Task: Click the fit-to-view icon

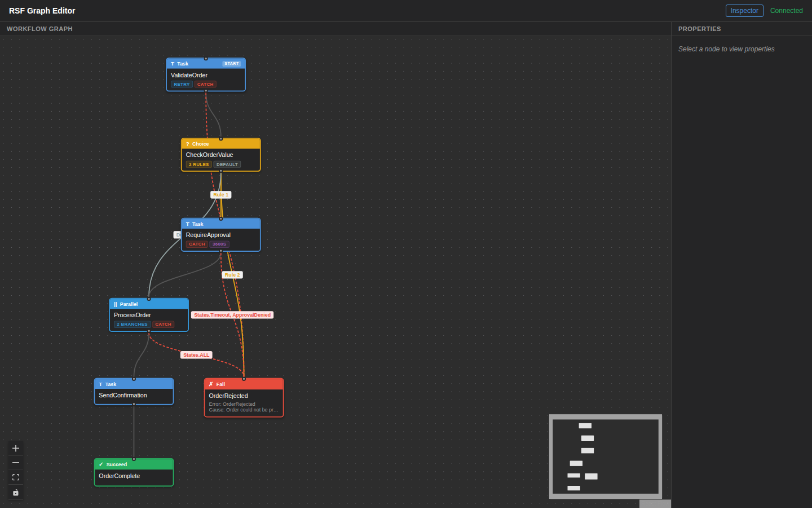Action: click(15, 477)
